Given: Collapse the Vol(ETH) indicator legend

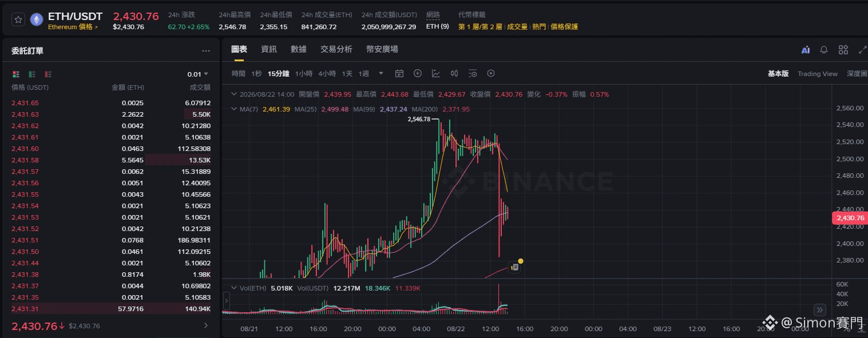Looking at the screenshot, I should (233, 288).
